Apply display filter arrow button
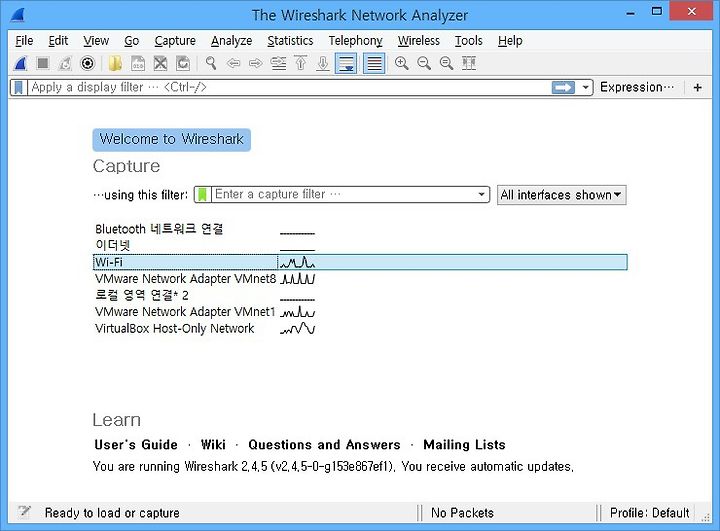Screen dimensions: 720x531 click(563, 87)
